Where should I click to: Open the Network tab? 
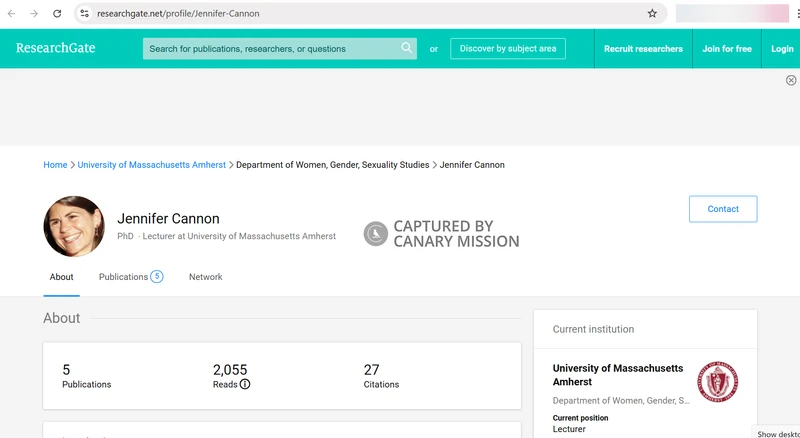[206, 277]
